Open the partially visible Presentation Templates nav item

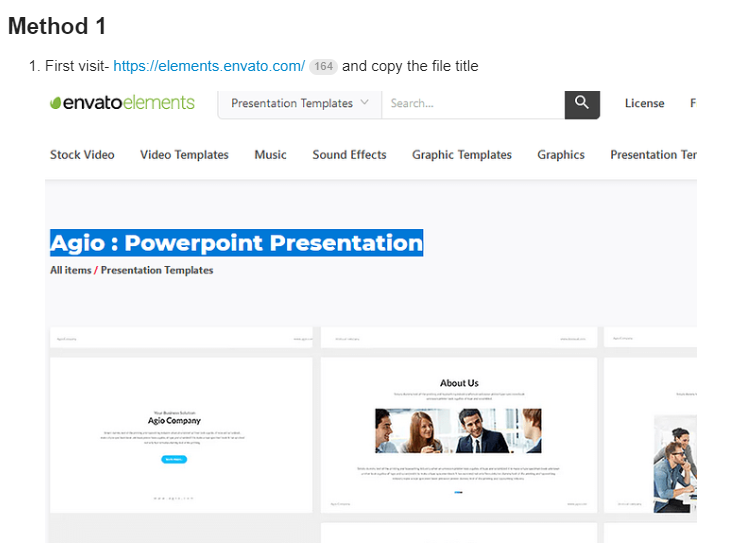coord(653,155)
